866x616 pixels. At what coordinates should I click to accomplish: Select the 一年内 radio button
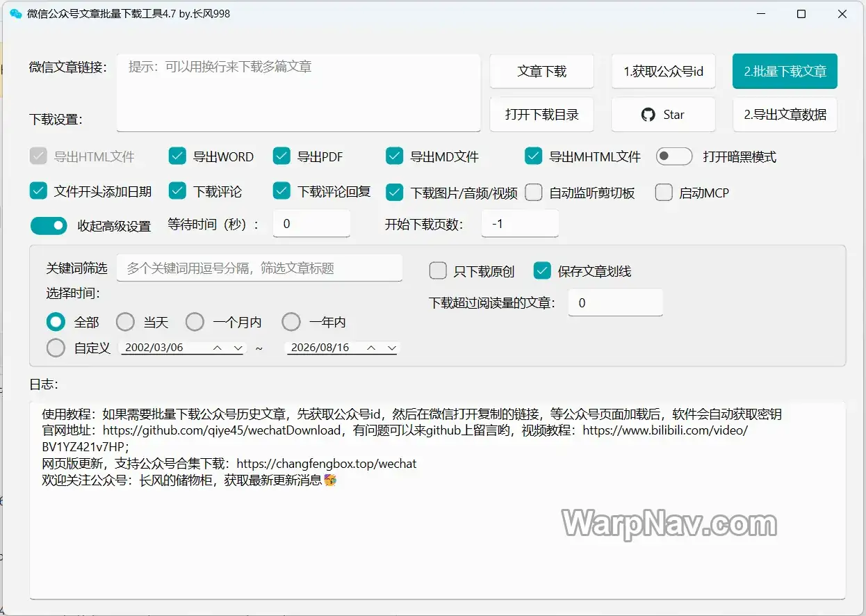(x=291, y=322)
